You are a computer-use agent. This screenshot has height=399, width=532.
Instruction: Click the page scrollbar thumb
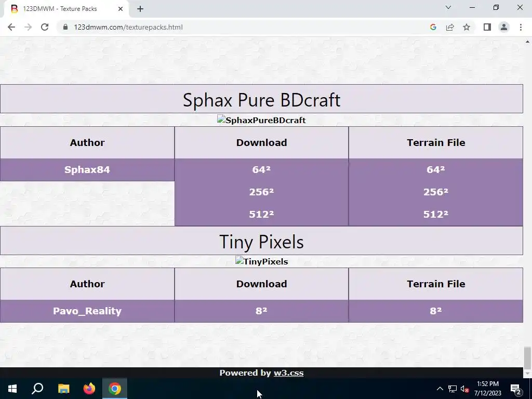pos(527,358)
